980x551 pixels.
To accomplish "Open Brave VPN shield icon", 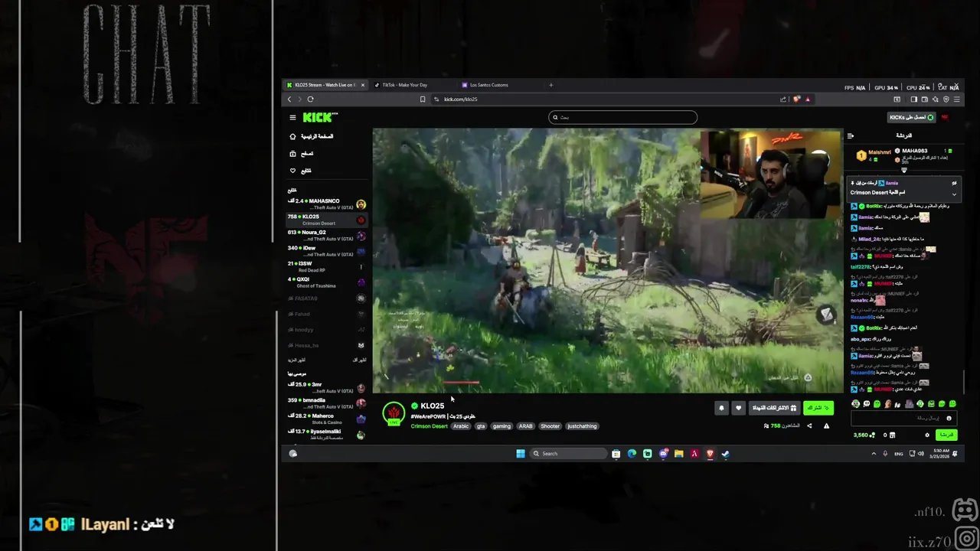I will [x=946, y=99].
